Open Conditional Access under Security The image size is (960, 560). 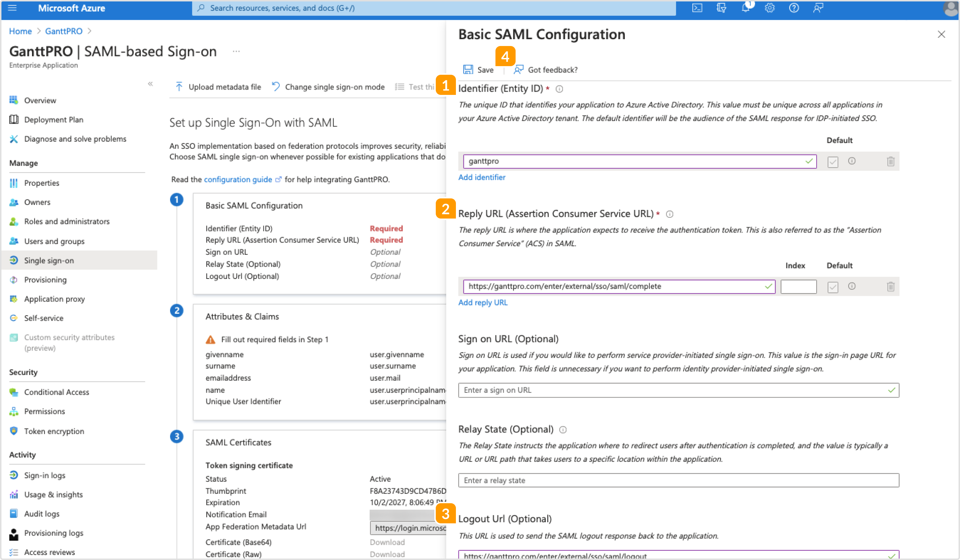pos(57,393)
